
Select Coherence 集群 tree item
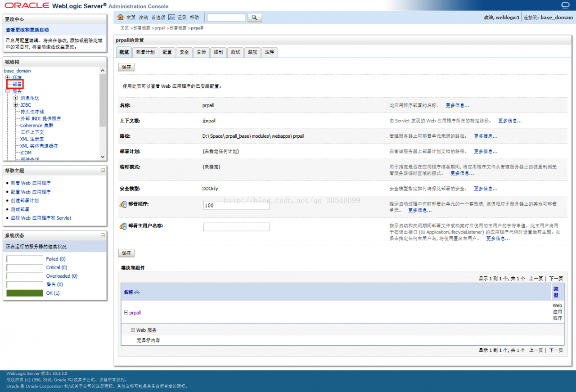pyautogui.click(x=37, y=125)
